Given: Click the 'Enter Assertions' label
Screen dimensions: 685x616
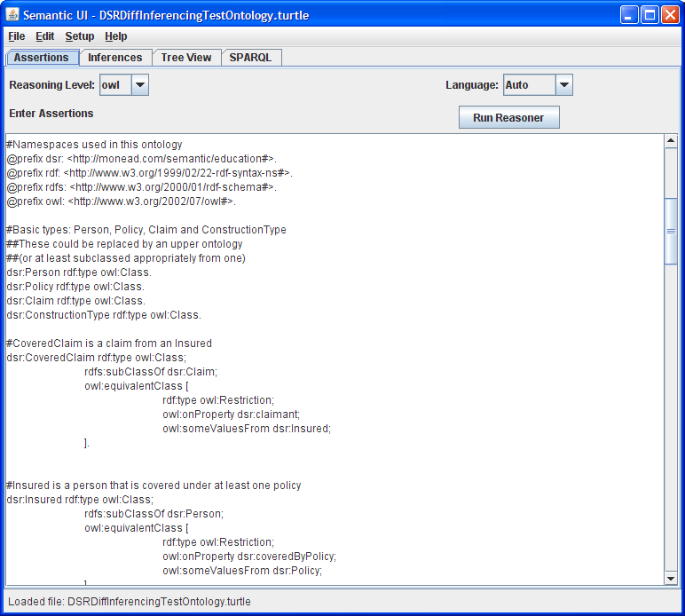Looking at the screenshot, I should click(x=51, y=114).
